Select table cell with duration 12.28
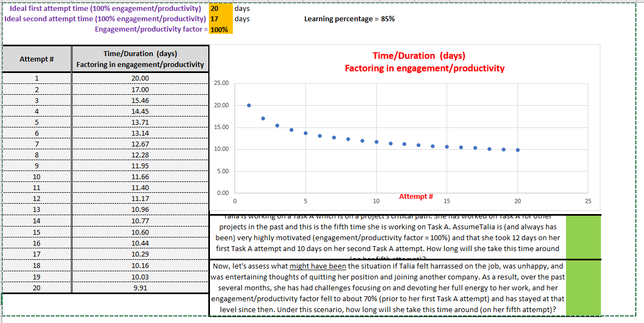Viewport: 644px width, 323px height. pos(140,155)
